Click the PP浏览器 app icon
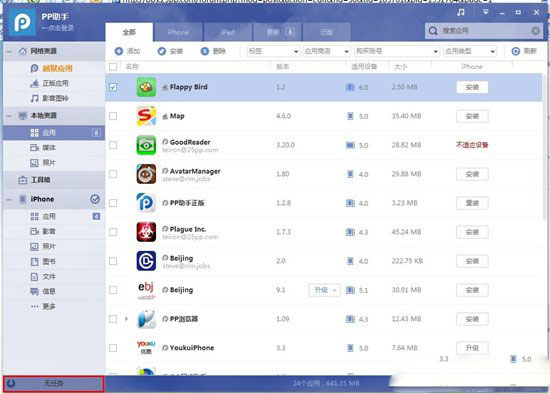550x394 pixels. pyautogui.click(x=146, y=319)
